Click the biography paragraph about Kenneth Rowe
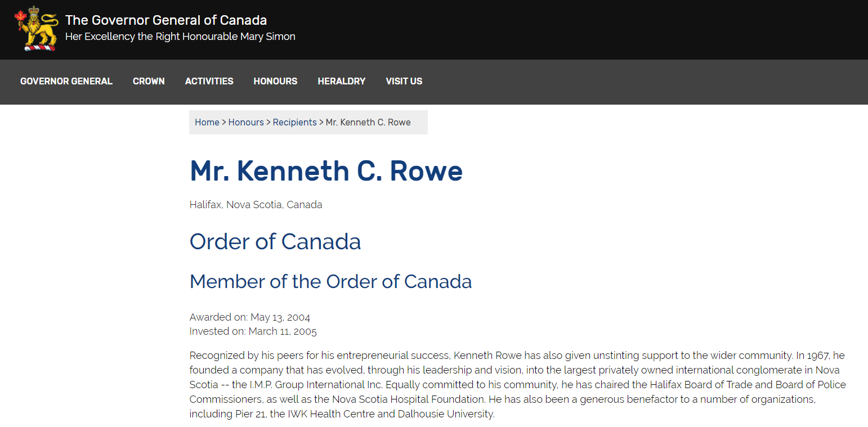The image size is (868, 427). 518,385
